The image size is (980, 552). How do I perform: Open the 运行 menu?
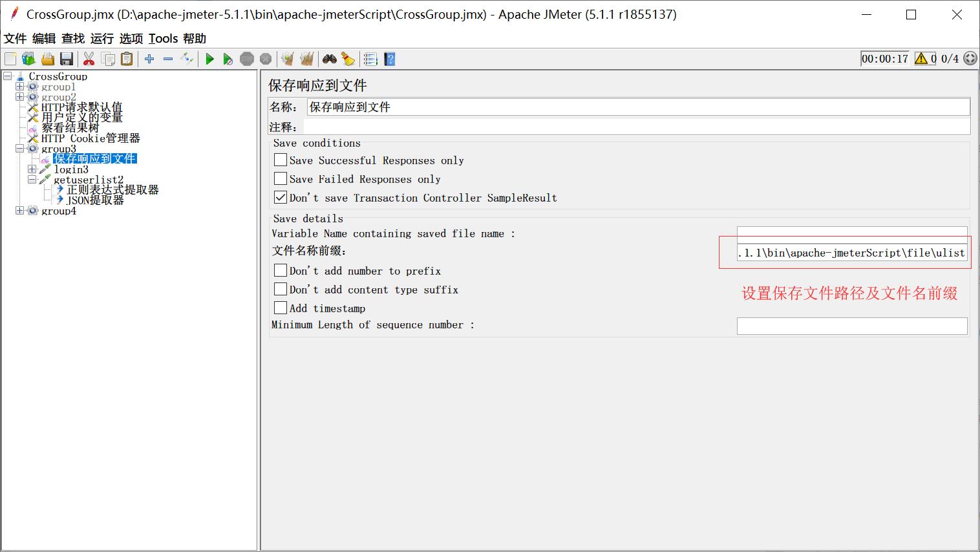coord(101,39)
